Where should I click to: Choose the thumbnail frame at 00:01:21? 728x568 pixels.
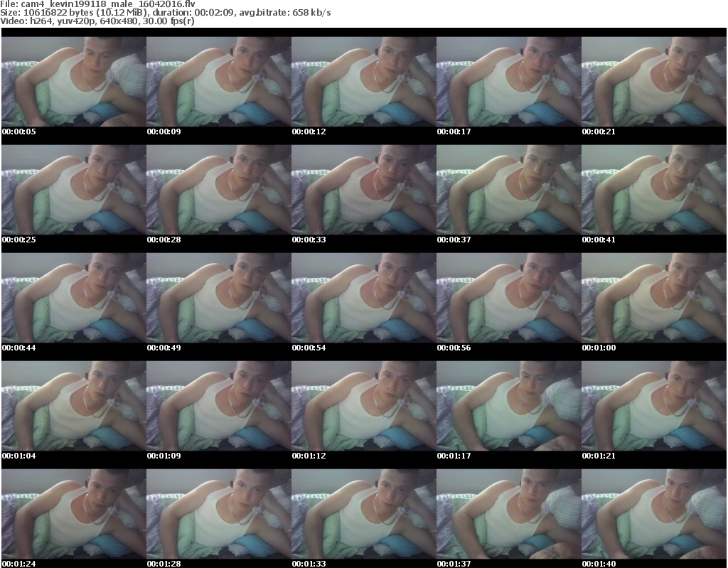(x=654, y=406)
